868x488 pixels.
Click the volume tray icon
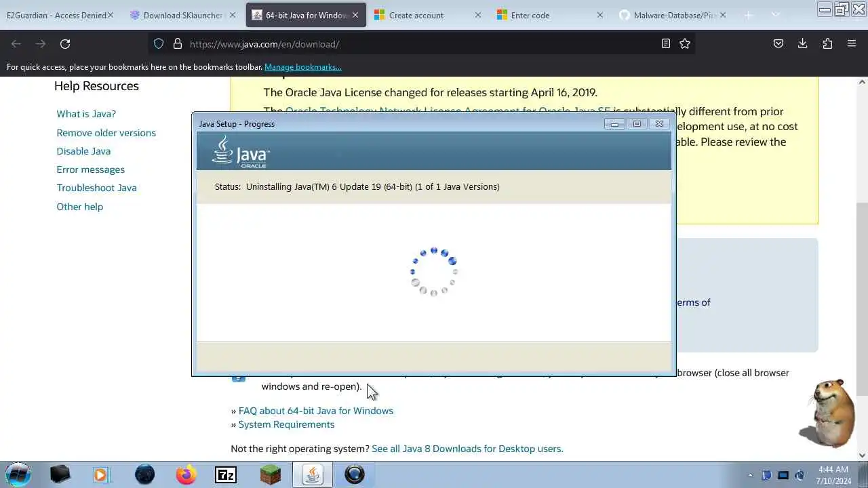[800, 475]
